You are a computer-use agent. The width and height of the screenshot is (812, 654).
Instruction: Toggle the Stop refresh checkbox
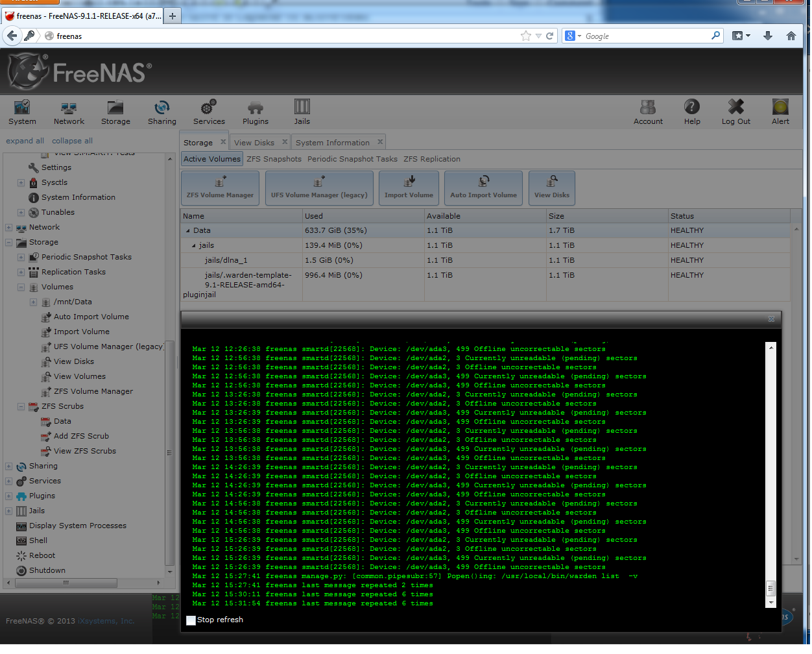click(x=191, y=620)
